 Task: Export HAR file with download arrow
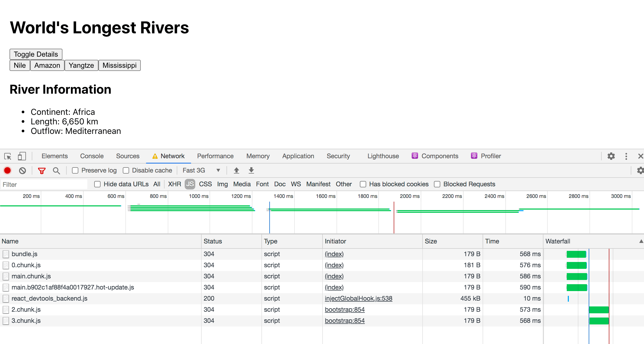point(251,170)
